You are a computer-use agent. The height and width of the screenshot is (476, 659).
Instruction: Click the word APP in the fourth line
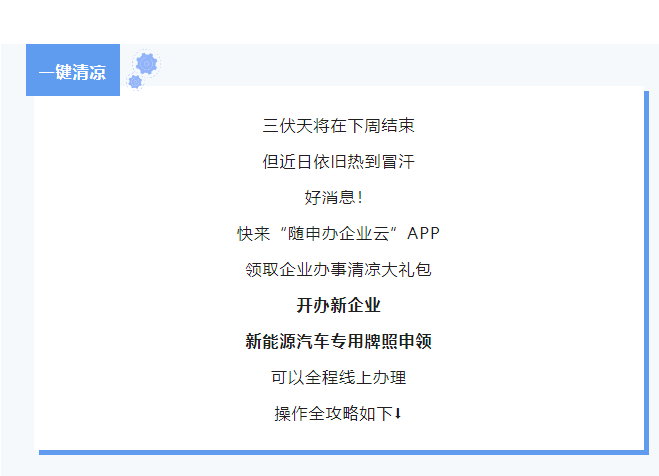click(x=423, y=234)
